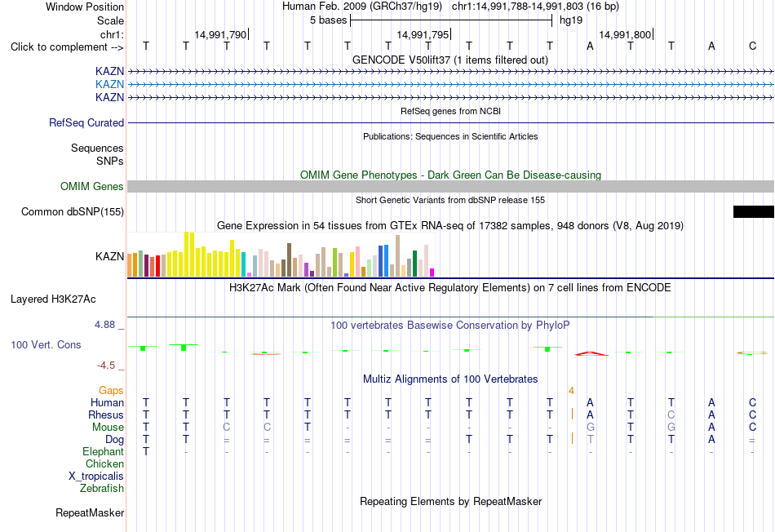Click the GENCODE V50lift37 track title

point(450,60)
